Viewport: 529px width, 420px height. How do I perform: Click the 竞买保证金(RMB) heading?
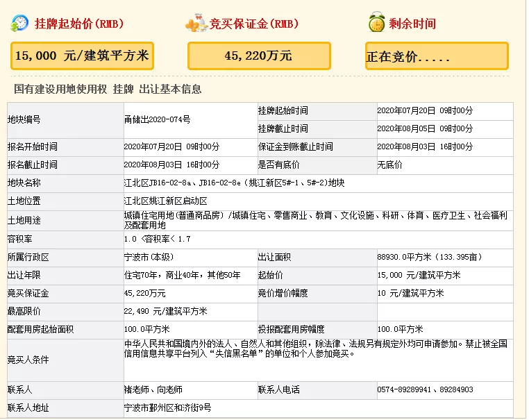click(x=254, y=24)
